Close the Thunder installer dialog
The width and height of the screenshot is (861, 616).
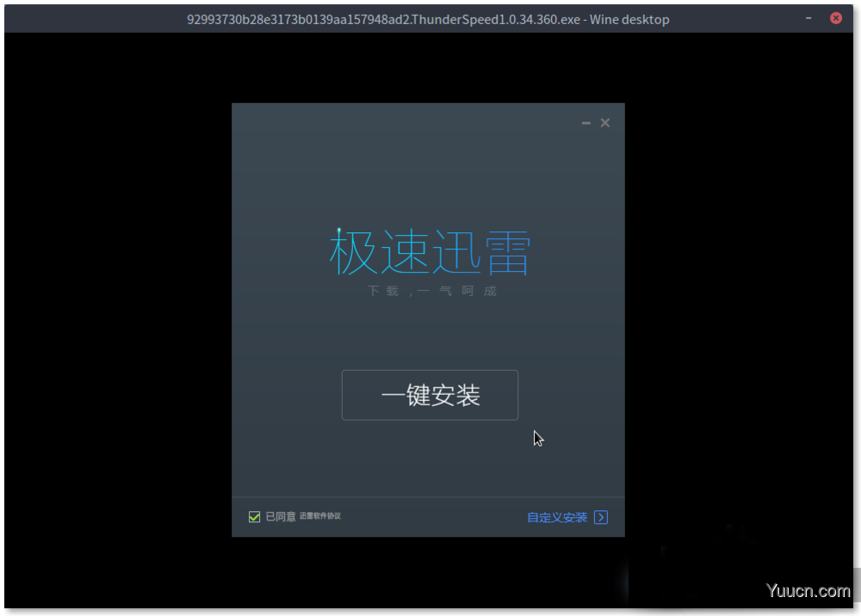tap(605, 123)
